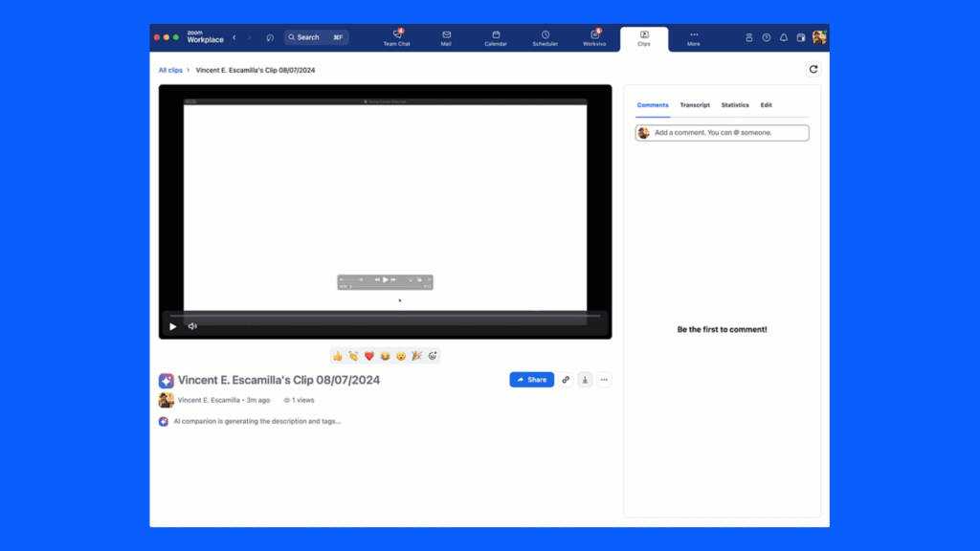
Task: React with laughing tears emoji
Action: pyautogui.click(x=385, y=356)
